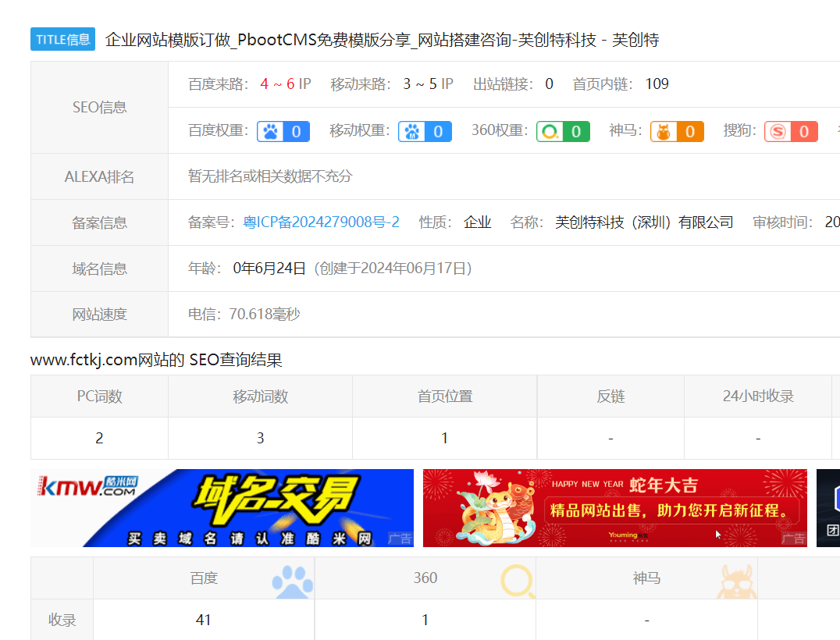This screenshot has width=840, height=640.
Task: Click the 神马 column header
Action: 646,578
